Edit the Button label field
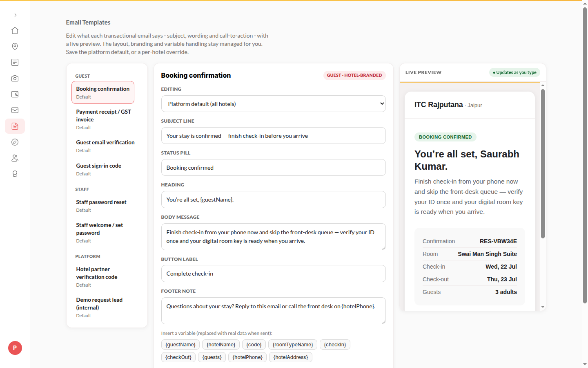 pyautogui.click(x=274, y=274)
